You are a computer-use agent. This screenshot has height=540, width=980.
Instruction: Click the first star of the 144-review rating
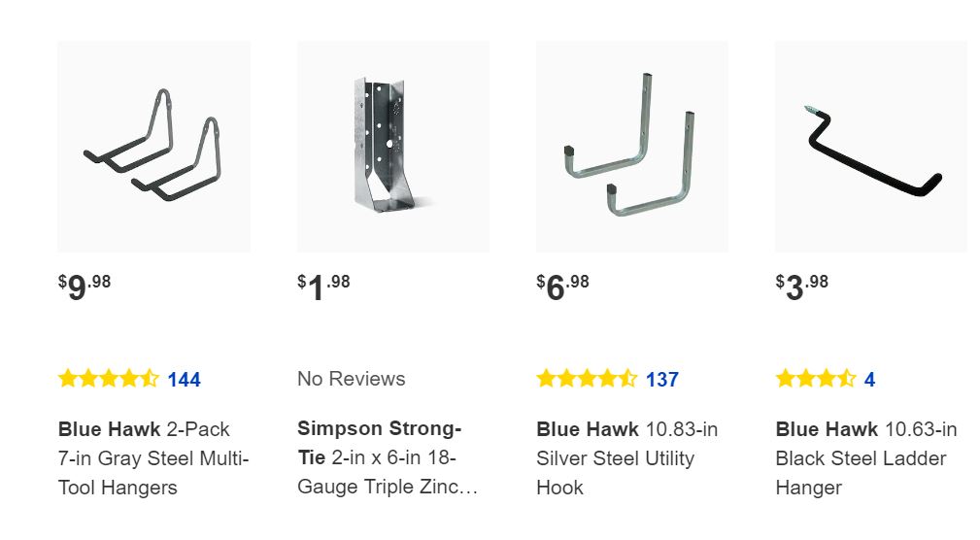click(68, 379)
